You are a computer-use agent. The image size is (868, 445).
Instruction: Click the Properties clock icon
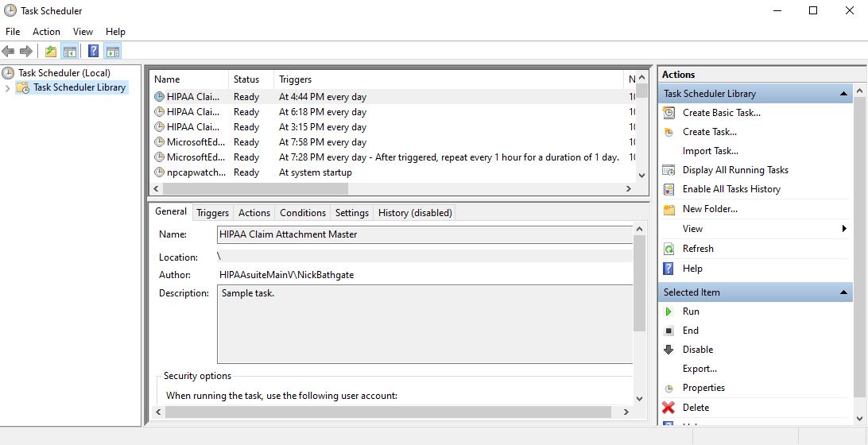[x=668, y=389]
